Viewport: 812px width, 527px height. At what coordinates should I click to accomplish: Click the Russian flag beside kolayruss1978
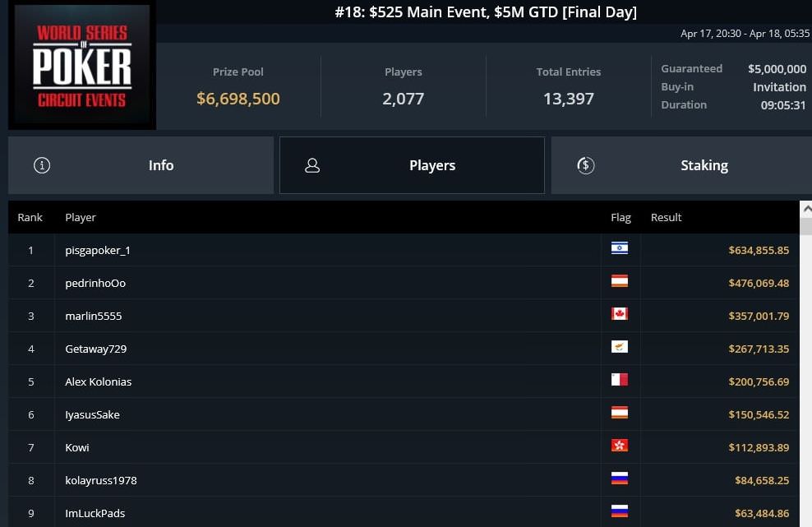[x=620, y=478]
